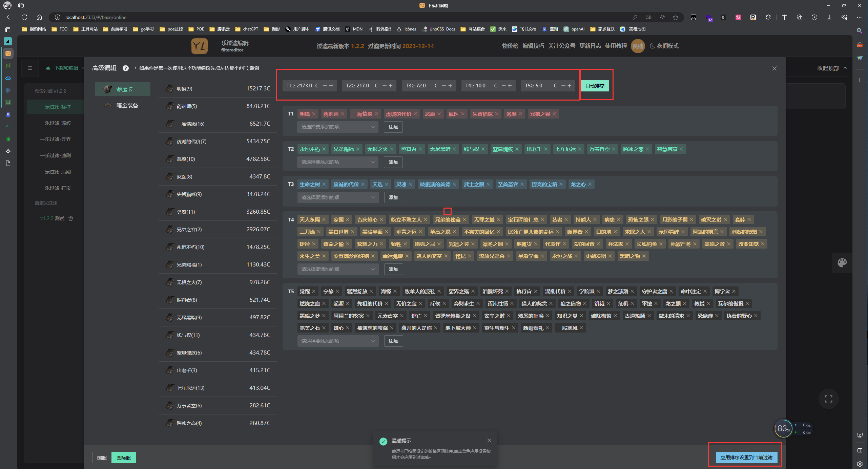Click the browser home icon
The width and height of the screenshot is (868, 469).
click(39, 17)
